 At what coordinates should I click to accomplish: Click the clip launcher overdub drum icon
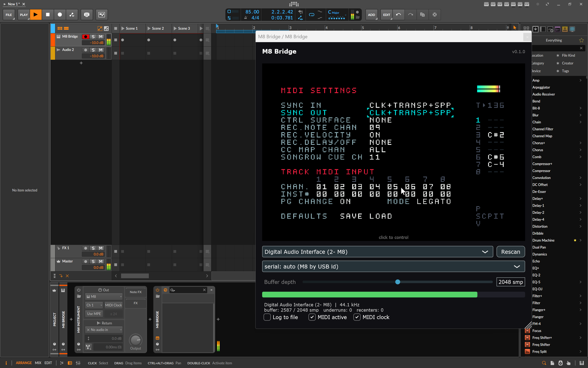[x=86, y=14]
